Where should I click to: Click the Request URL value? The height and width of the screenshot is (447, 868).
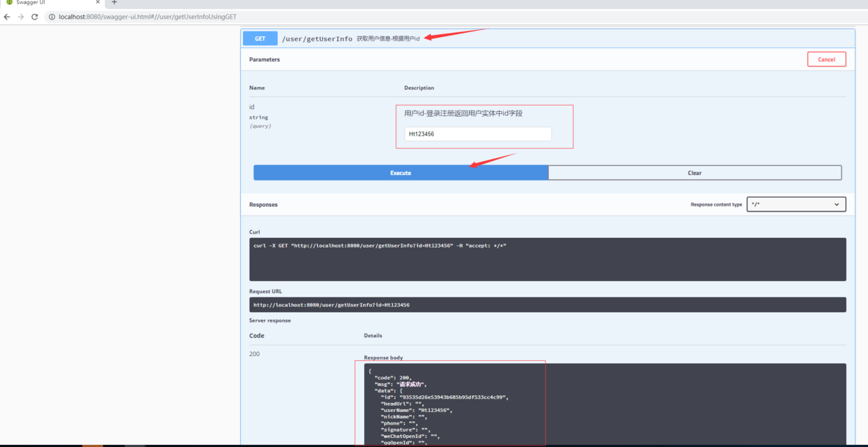point(331,305)
